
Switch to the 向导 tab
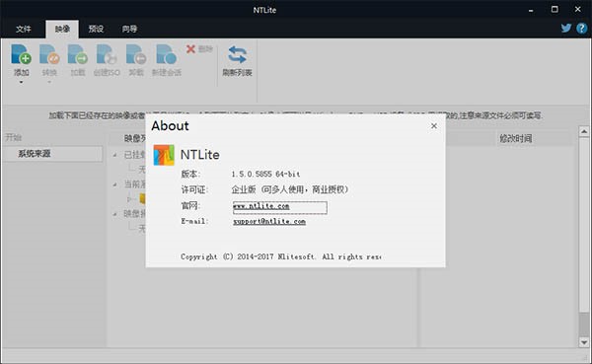point(129,29)
